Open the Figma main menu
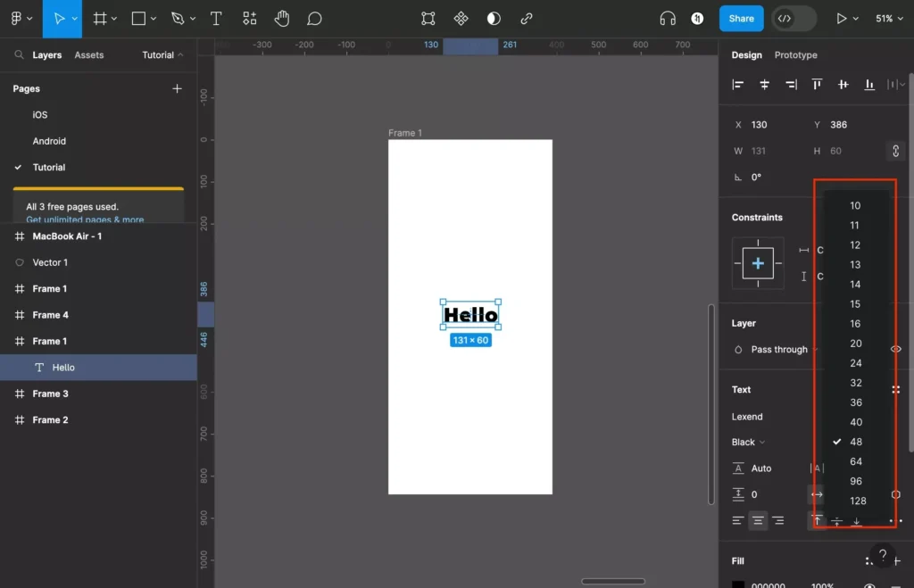 click(16, 19)
